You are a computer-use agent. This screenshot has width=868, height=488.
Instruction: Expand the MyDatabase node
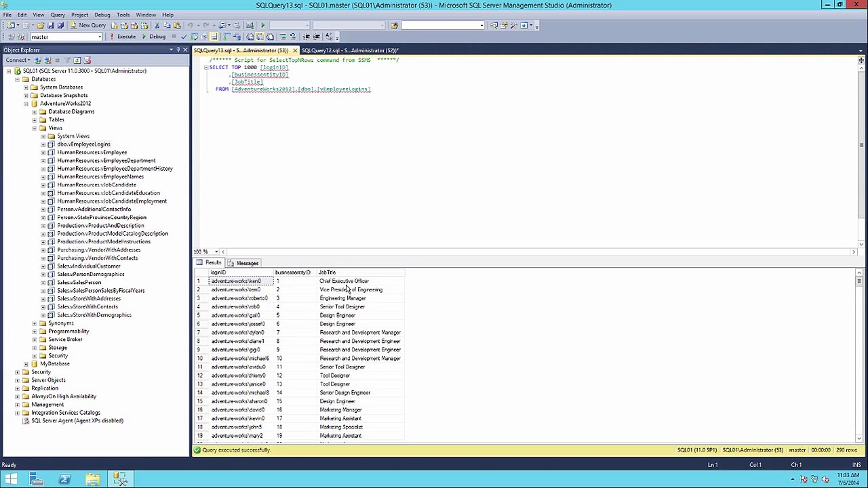tap(26, 364)
